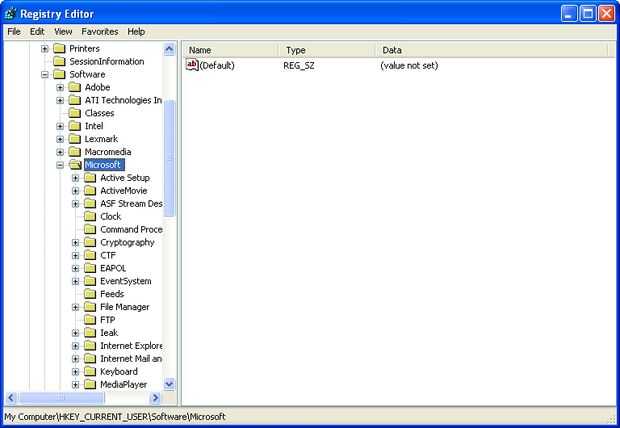The width and height of the screenshot is (620, 428).
Task: Click the open Microsoft folder icon
Action: [75, 165]
